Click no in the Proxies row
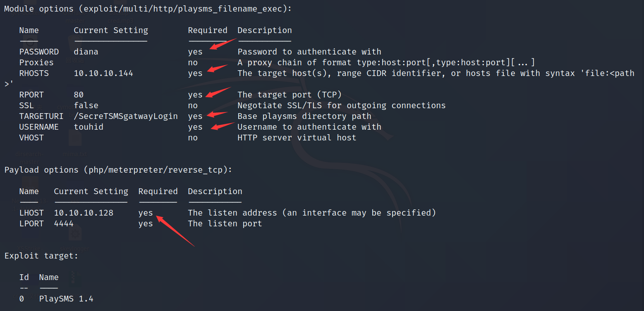Screen dimensions: 644x311 (x=193, y=63)
